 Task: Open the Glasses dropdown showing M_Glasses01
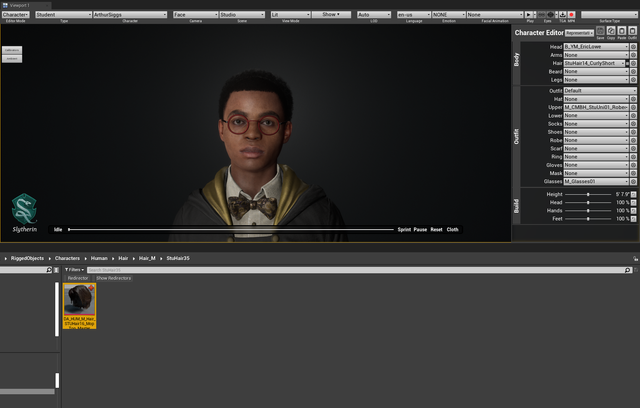(596, 182)
